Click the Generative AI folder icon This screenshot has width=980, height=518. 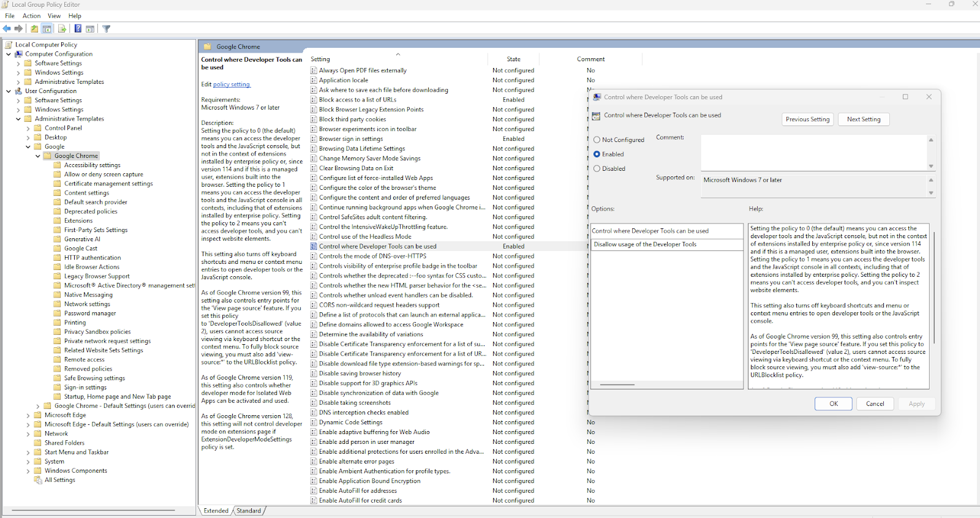click(x=58, y=239)
